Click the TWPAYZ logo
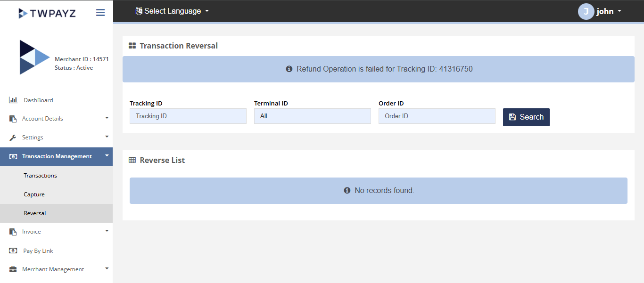Viewport: 644px width, 283px height. click(47, 13)
